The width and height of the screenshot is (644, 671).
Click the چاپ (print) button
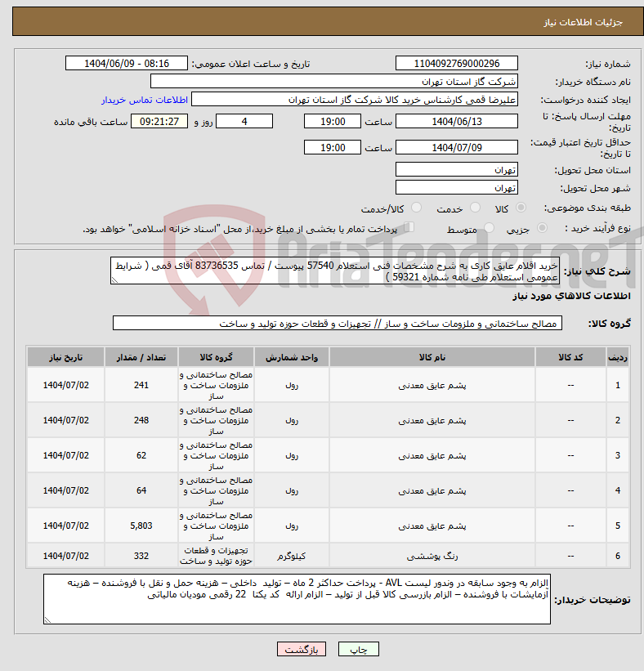point(358,649)
